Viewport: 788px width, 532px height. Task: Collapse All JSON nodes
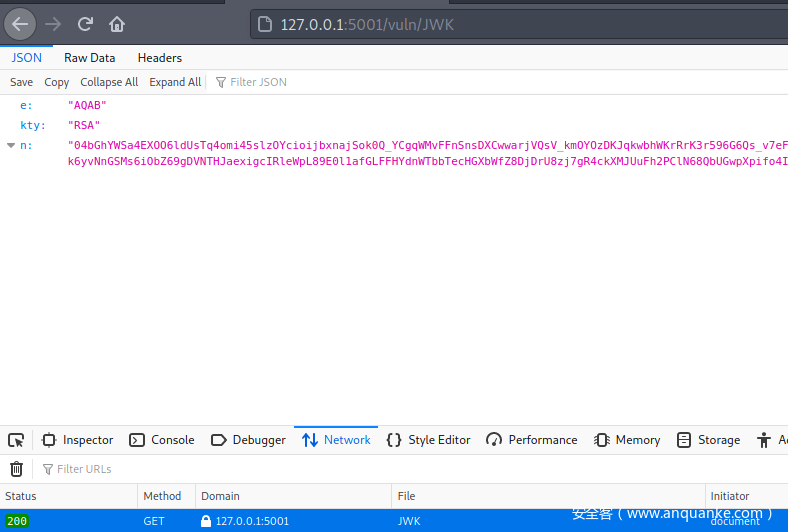coord(109,82)
